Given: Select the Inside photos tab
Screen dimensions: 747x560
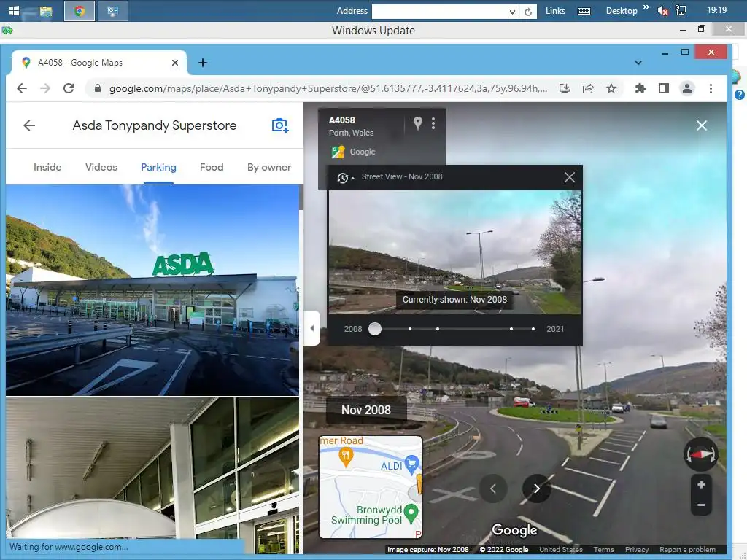Looking at the screenshot, I should tap(47, 167).
